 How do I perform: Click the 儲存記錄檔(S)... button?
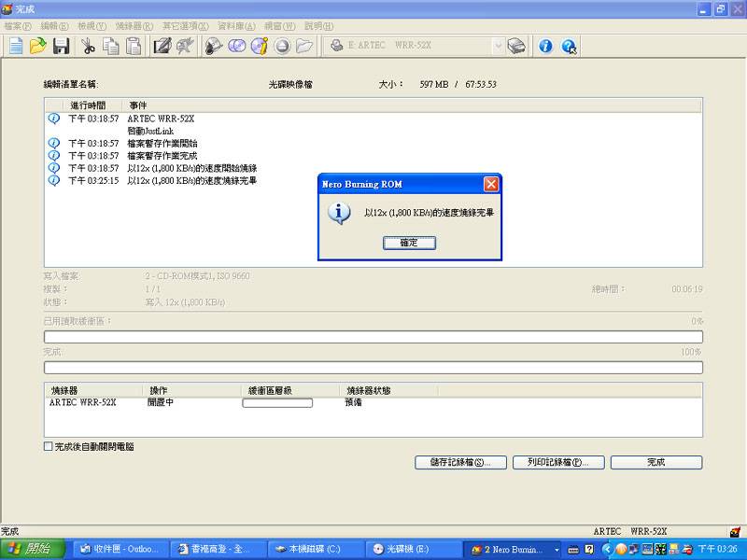[x=460, y=462]
